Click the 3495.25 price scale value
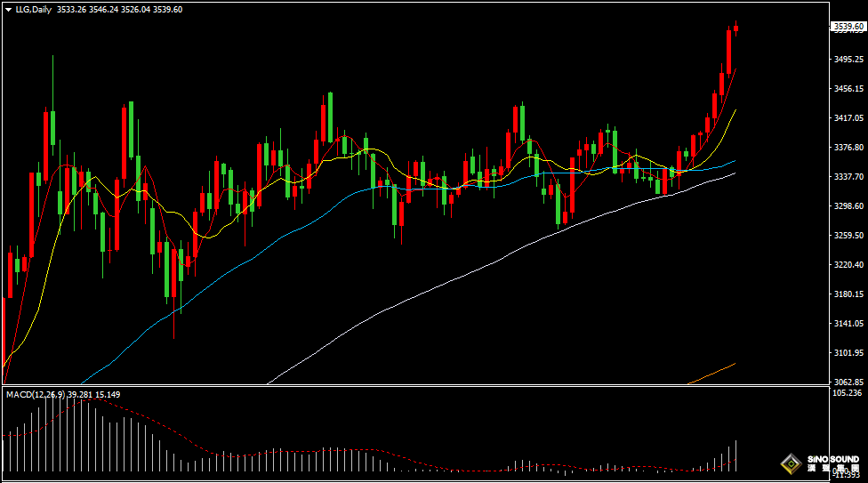This screenshot has height=483, width=868. point(848,60)
